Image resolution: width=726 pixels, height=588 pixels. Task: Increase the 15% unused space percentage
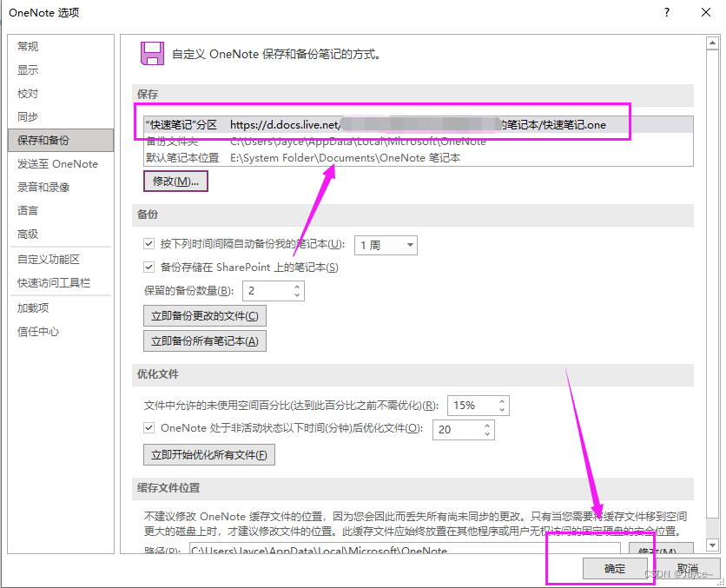coord(502,401)
